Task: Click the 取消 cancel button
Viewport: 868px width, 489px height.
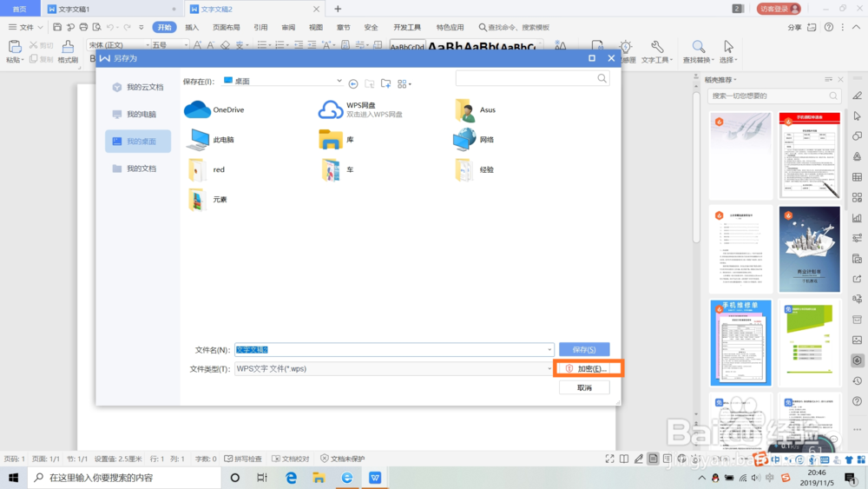Action: (584, 387)
